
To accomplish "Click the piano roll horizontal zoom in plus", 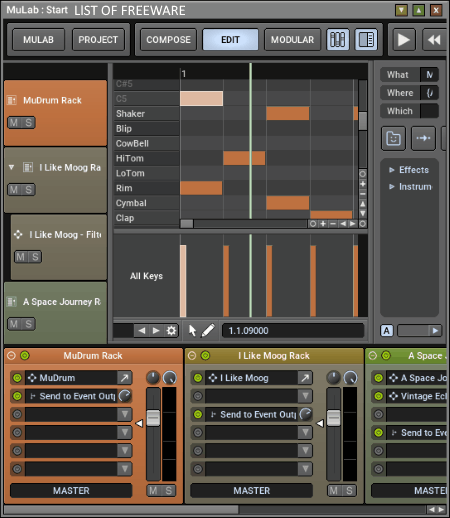I will pyautogui.click(x=323, y=224).
